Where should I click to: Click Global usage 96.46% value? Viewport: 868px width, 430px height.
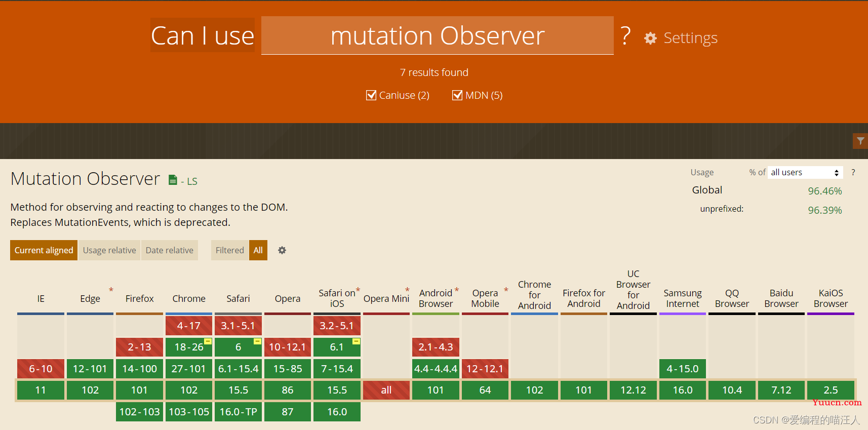pos(824,191)
